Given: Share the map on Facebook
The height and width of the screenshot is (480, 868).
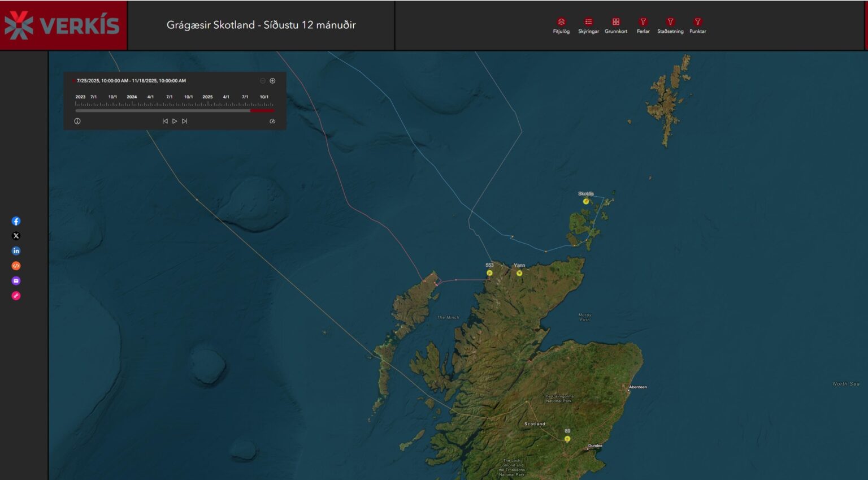Looking at the screenshot, I should pos(16,221).
